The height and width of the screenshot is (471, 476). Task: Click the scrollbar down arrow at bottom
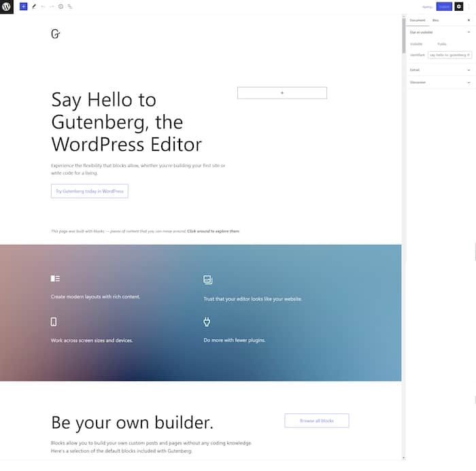(404, 457)
